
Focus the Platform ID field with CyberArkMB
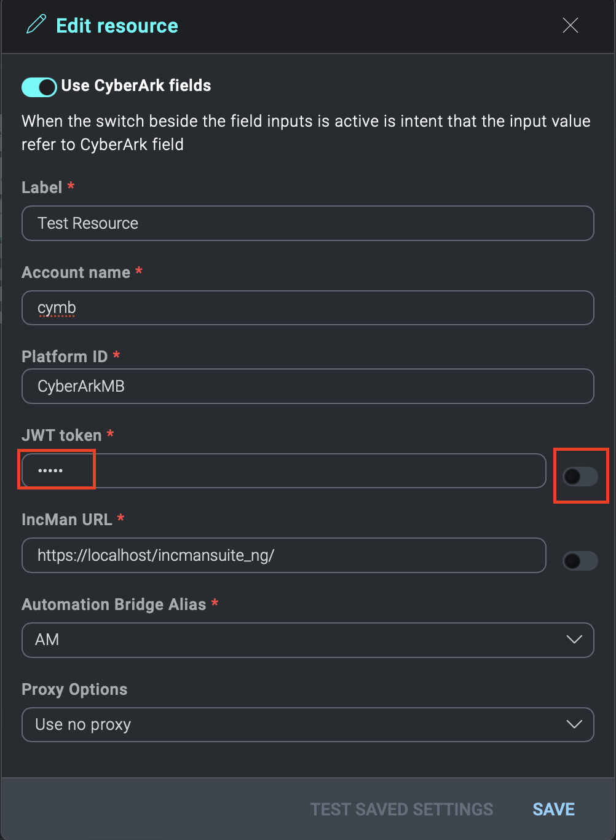tap(307, 386)
